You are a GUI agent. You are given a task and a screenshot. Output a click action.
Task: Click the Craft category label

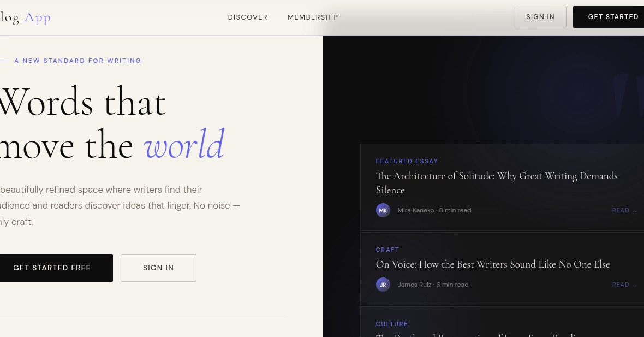pyautogui.click(x=387, y=250)
